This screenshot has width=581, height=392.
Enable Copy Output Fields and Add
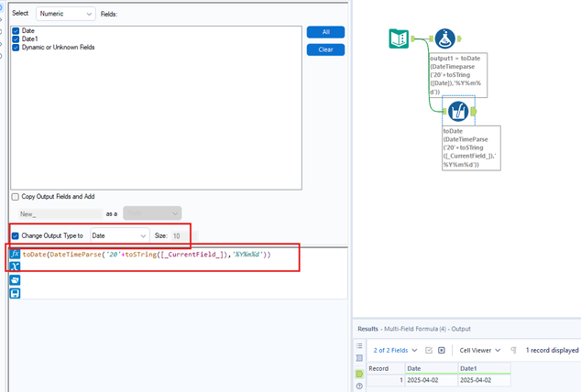(x=16, y=197)
